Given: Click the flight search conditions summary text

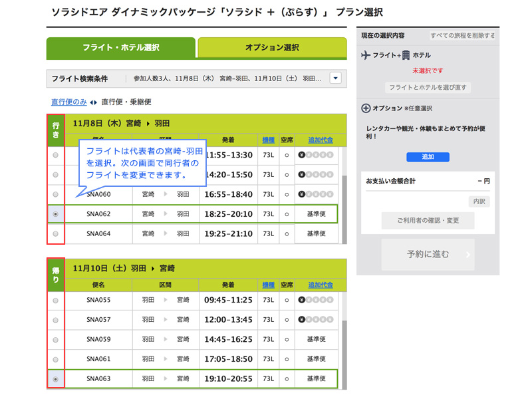Looking at the screenshot, I should coord(227,78).
